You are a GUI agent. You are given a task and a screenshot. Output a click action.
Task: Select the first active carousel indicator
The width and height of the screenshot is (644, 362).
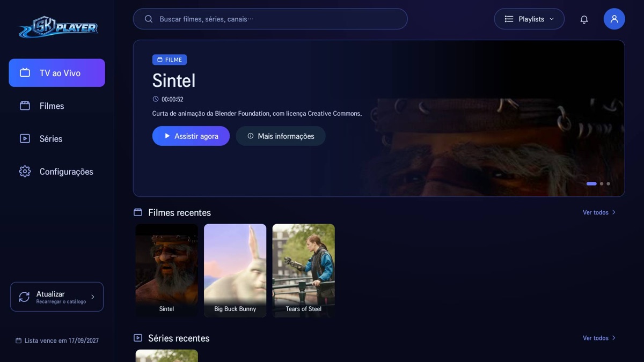(x=591, y=184)
